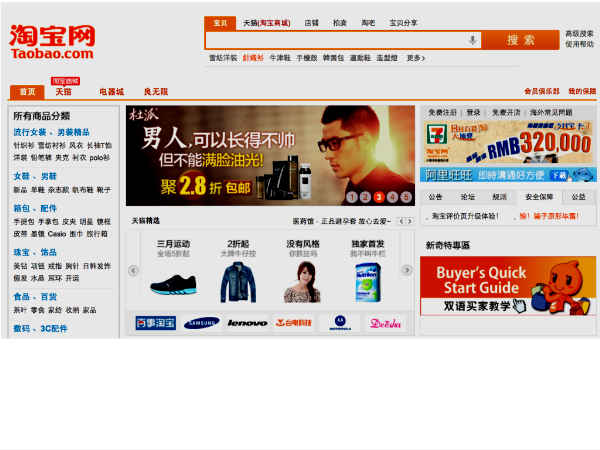Open the 女鞋 category link
Screen dimensions: 600x450
click(x=21, y=176)
